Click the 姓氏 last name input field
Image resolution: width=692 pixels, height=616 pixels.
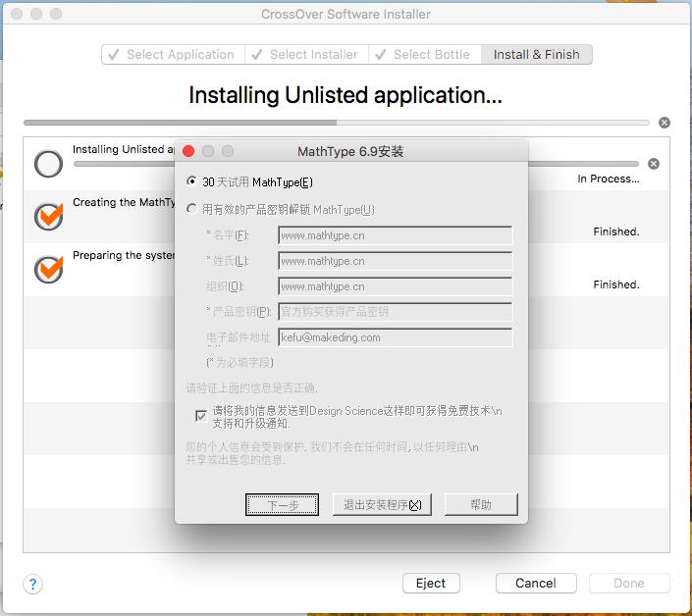point(396,261)
